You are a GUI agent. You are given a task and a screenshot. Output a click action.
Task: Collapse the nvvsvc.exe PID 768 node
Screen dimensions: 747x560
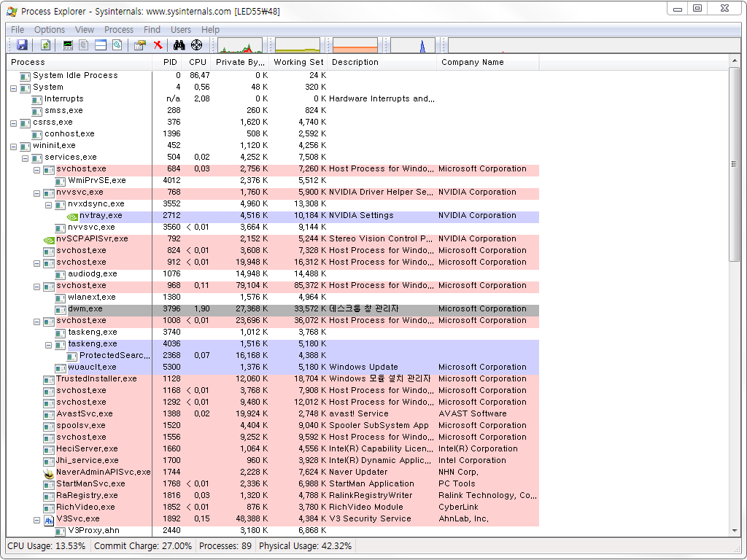(x=36, y=193)
